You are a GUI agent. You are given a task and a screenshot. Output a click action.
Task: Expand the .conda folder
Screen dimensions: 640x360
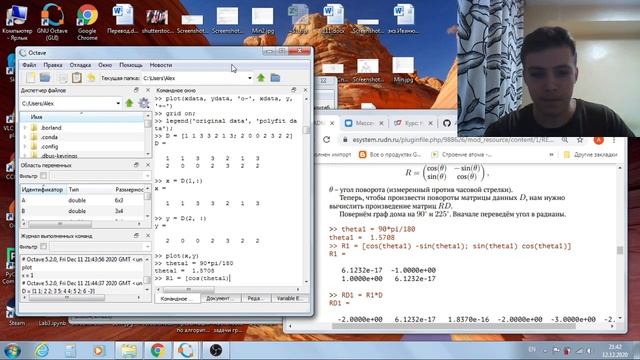(25, 137)
